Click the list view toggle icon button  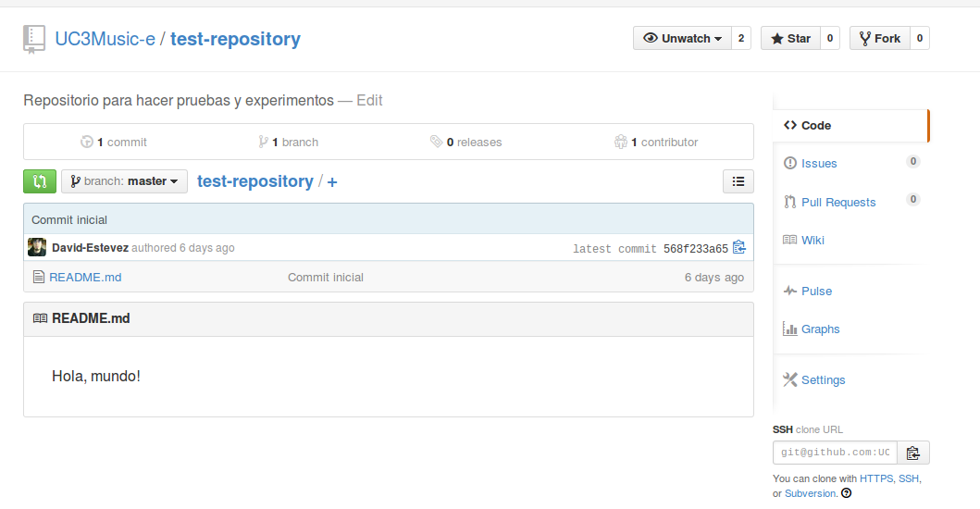click(x=738, y=181)
